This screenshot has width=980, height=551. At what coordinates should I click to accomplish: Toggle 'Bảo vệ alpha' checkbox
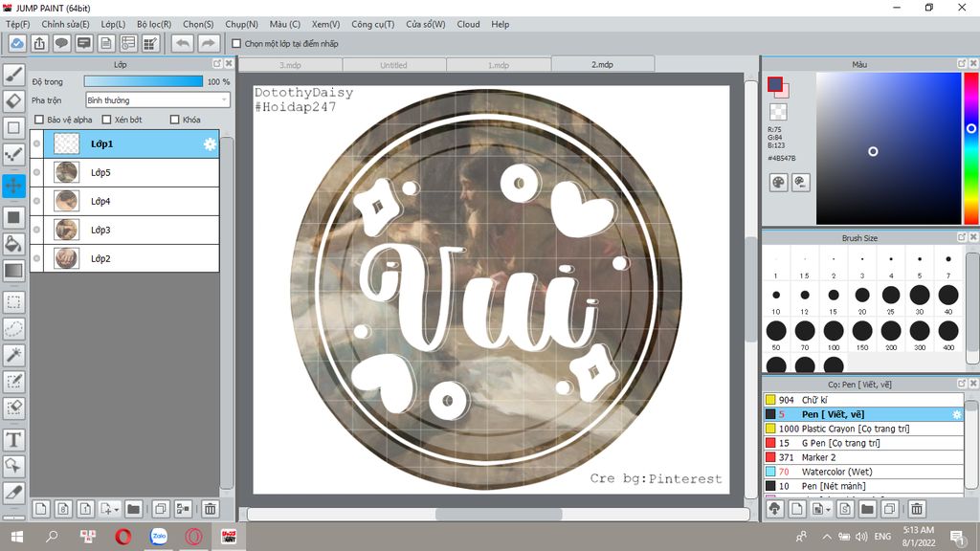(39, 120)
